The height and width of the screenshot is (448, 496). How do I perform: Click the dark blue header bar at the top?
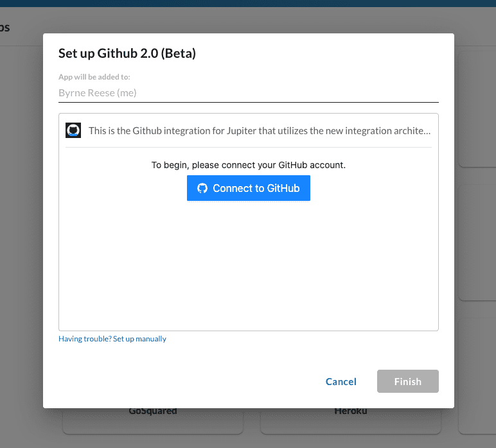click(x=248, y=3)
